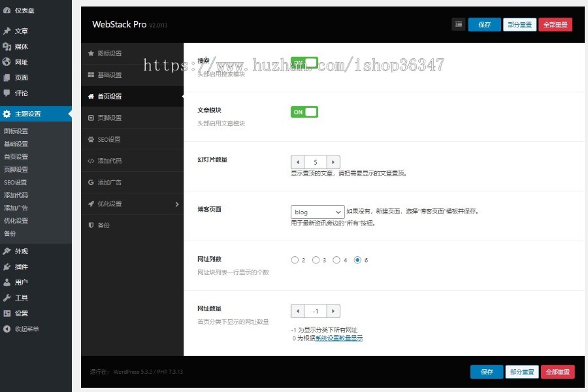Click the expand-all list icon in header
Image resolution: width=588 pixels, height=392 pixels.
click(458, 24)
